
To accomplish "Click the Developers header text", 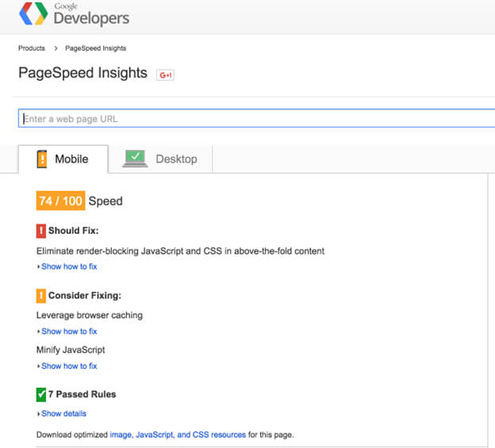I will (91, 18).
